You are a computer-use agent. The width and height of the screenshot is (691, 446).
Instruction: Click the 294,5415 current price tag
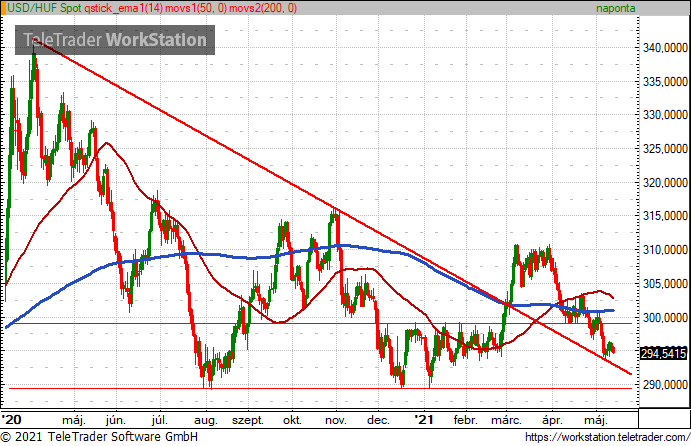663,353
